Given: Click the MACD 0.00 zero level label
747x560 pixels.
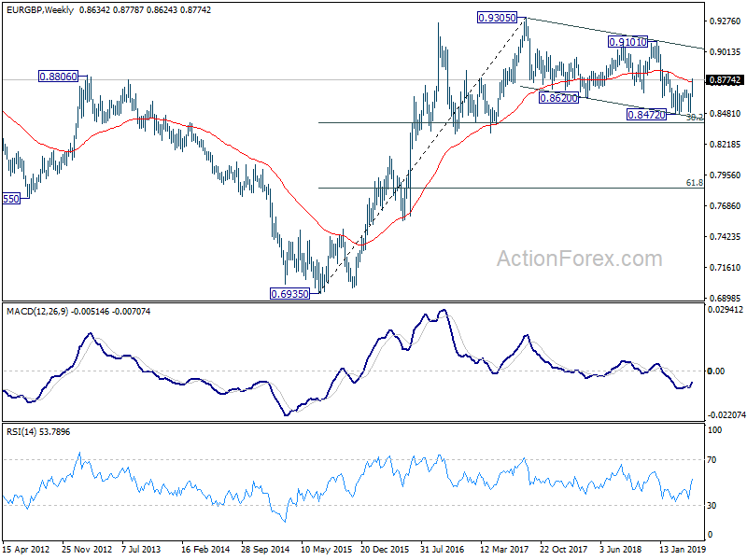Looking at the screenshot, I should tap(716, 371).
